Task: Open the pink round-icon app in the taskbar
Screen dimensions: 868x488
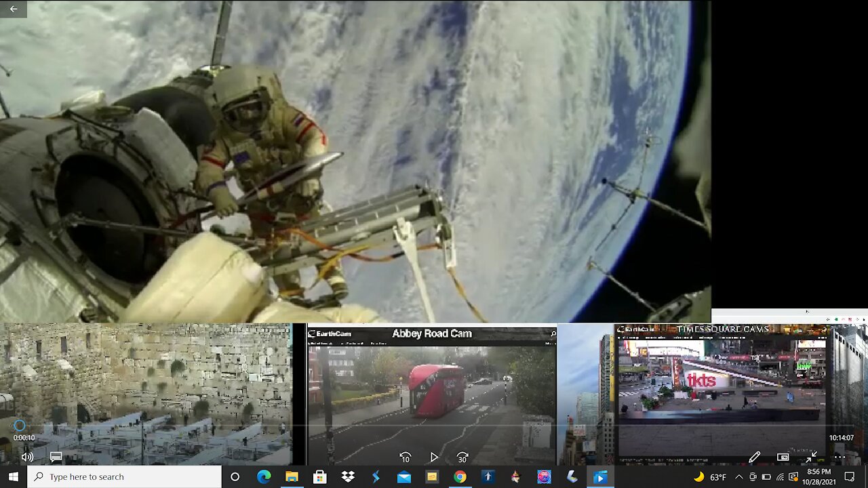Action: (544, 476)
